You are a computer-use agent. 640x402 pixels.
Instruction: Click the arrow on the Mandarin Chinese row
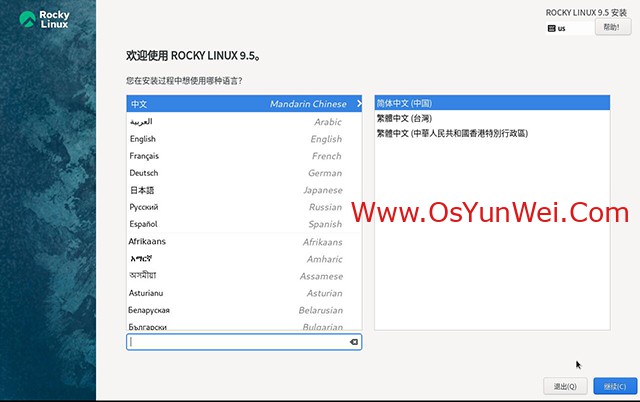click(359, 104)
